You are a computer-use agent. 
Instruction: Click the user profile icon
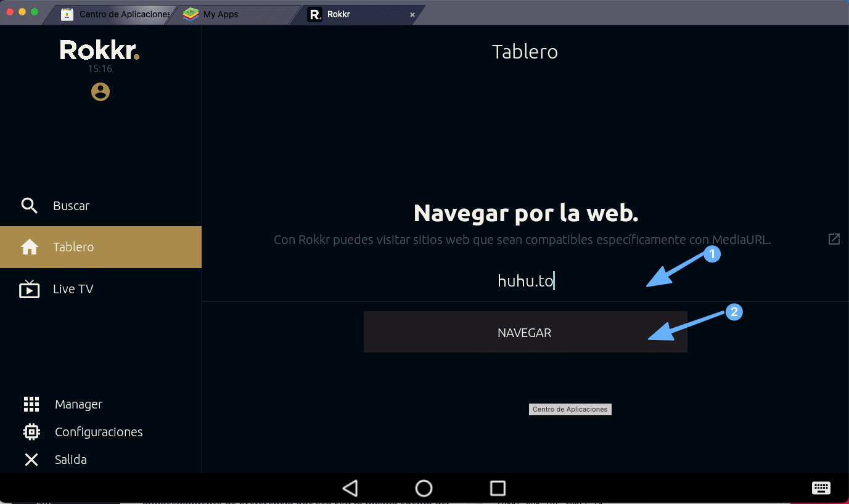(x=100, y=91)
